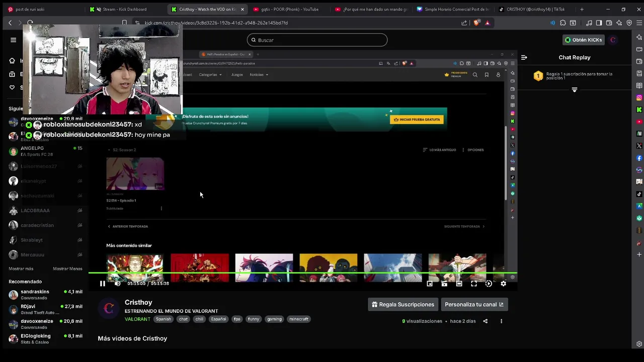Open Kick shortcut in browser sidebar
644x362 pixels.
pyautogui.click(x=639, y=110)
